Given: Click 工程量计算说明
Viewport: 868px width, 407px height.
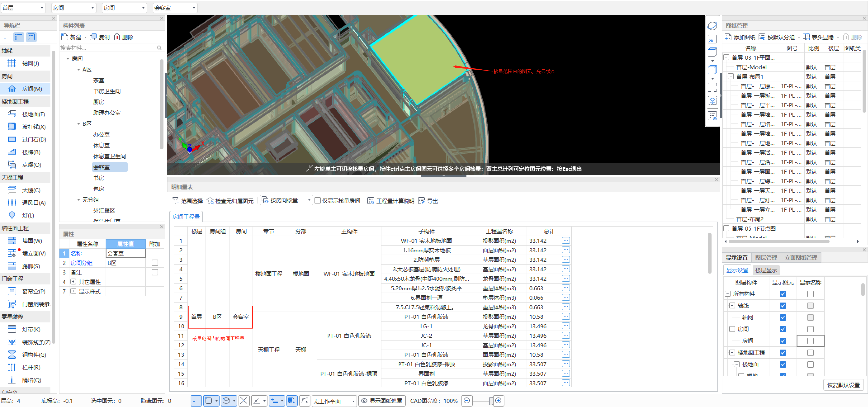Looking at the screenshot, I should coord(391,201).
